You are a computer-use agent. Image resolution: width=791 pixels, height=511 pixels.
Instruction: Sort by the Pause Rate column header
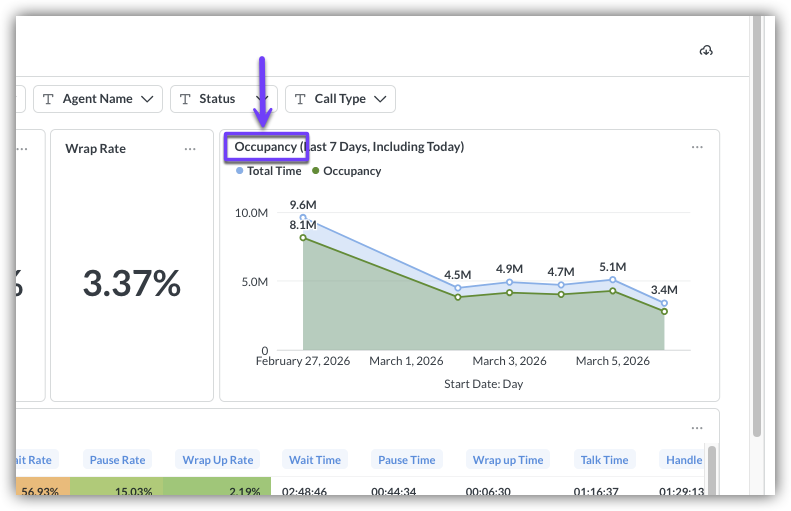[118, 460]
